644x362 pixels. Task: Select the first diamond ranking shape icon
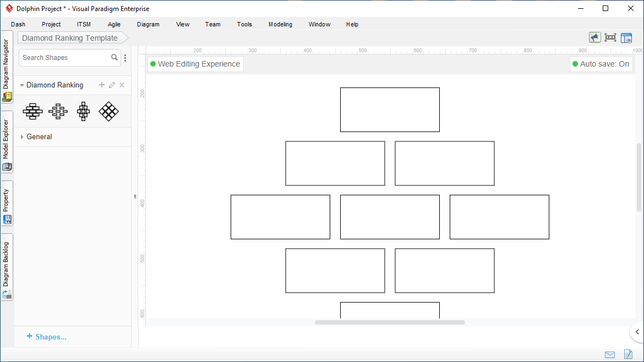tap(32, 111)
